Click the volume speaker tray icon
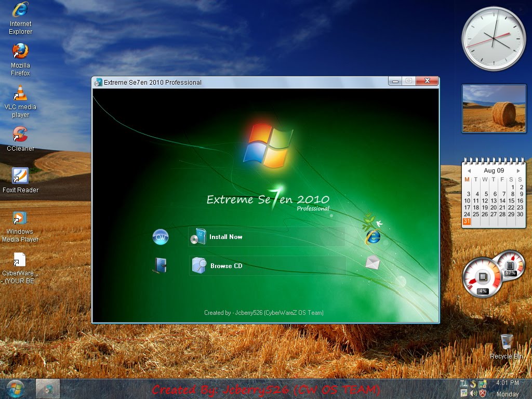The image size is (532, 399). click(473, 394)
